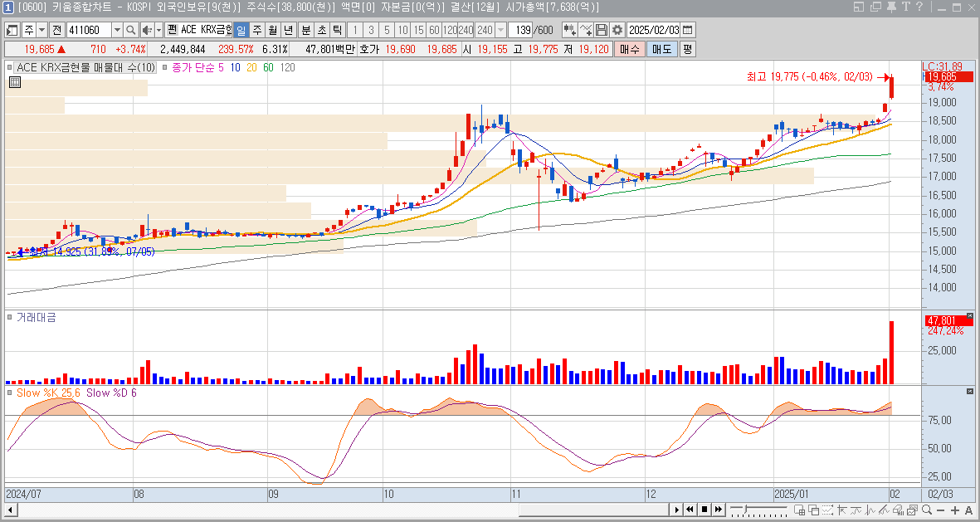Rewind the chart replay
This screenshot has width=980, height=522.
point(690,510)
